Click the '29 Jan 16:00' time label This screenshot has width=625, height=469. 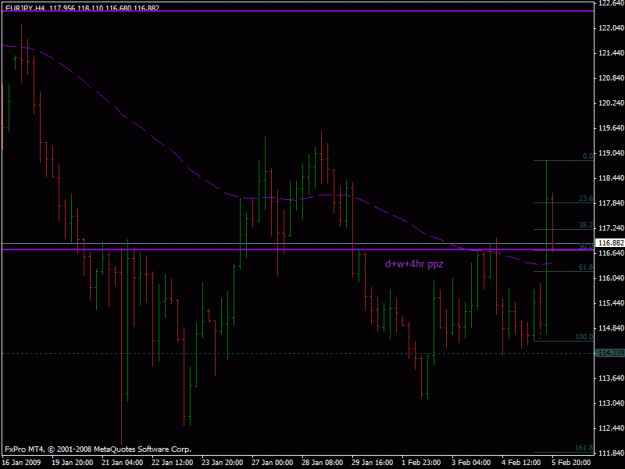(x=372, y=462)
